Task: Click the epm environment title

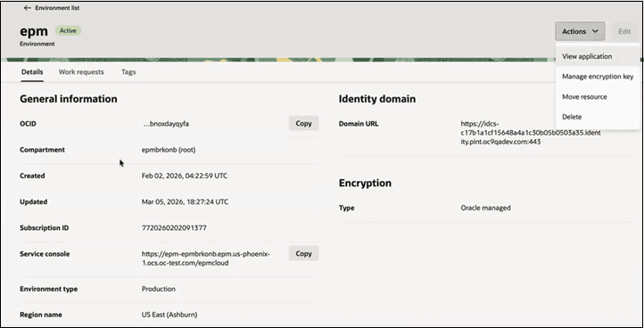Action: pyautogui.click(x=34, y=31)
